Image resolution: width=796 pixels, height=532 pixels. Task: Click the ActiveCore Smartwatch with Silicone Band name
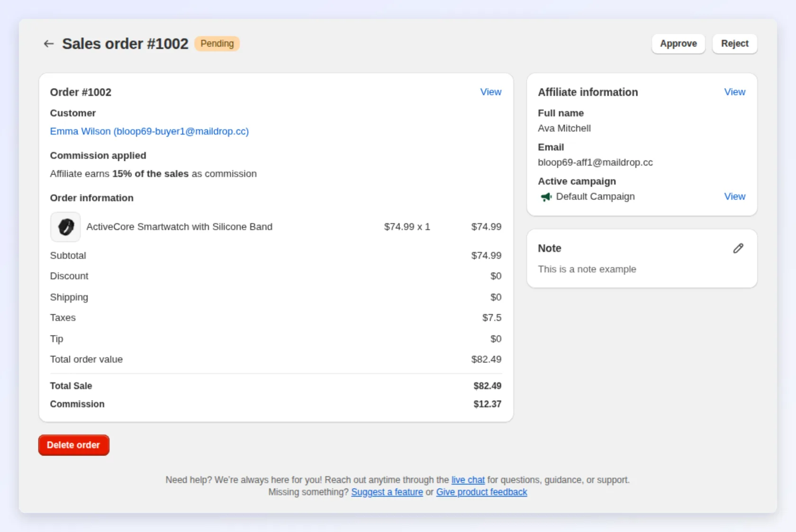(x=179, y=227)
